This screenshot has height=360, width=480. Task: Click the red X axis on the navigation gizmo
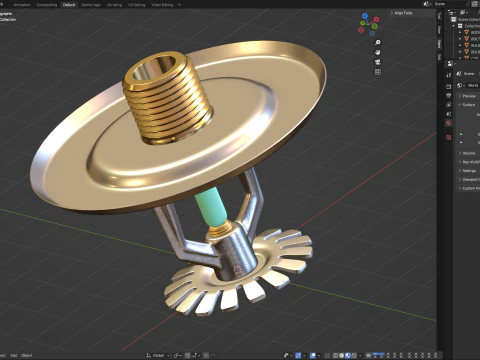point(376,19)
